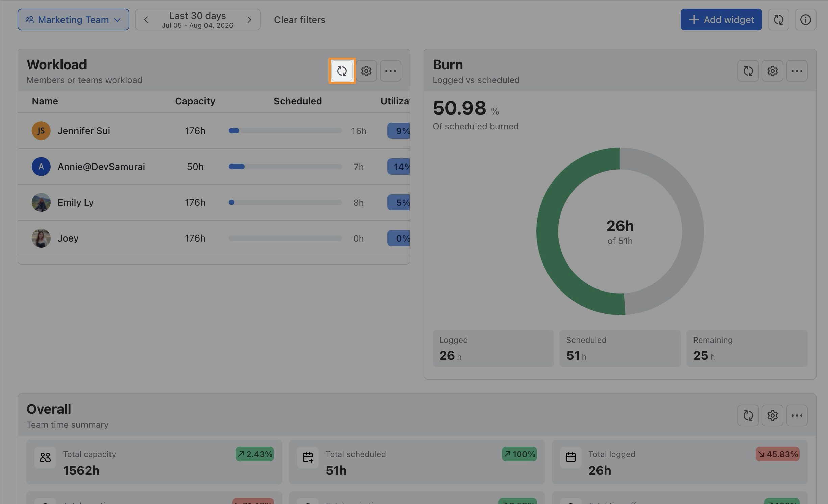Image resolution: width=828 pixels, height=504 pixels.
Task: Expand the Marketing Team dropdown
Action: [x=73, y=20]
